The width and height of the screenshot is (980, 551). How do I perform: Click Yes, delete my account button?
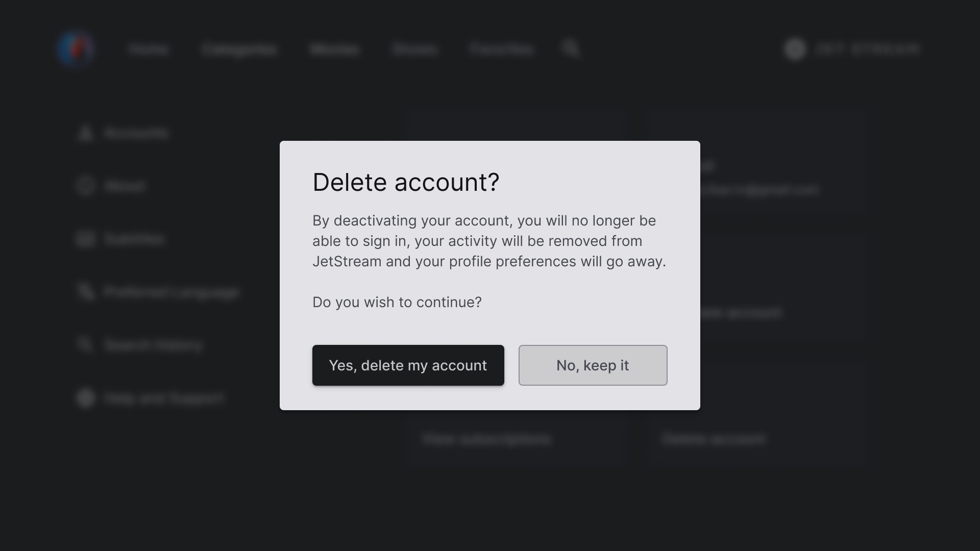coord(408,365)
